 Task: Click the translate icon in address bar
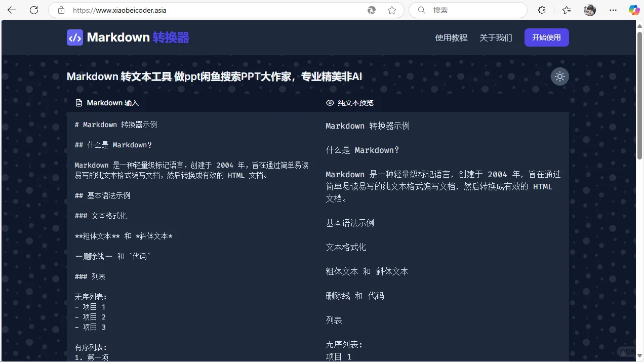pyautogui.click(x=371, y=10)
